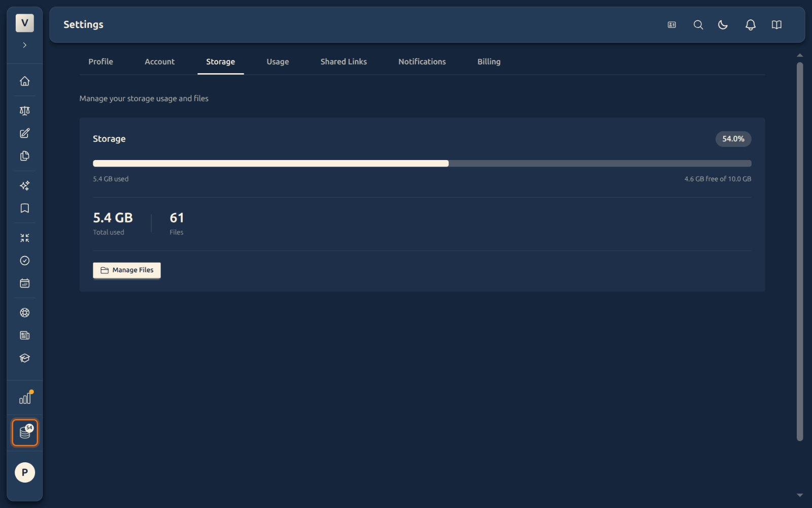812x508 pixels.
Task: Click 'Manage your storage usage and files' text
Action: (x=144, y=99)
